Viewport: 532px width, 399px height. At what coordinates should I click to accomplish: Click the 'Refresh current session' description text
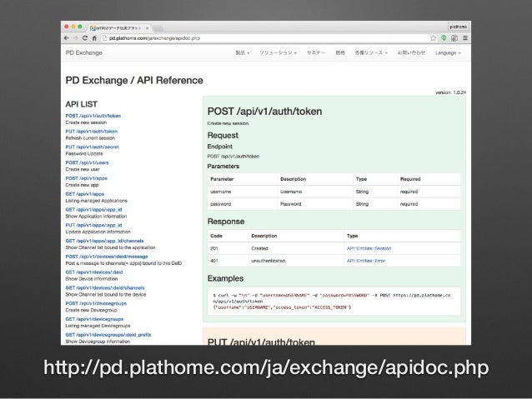(x=90, y=138)
